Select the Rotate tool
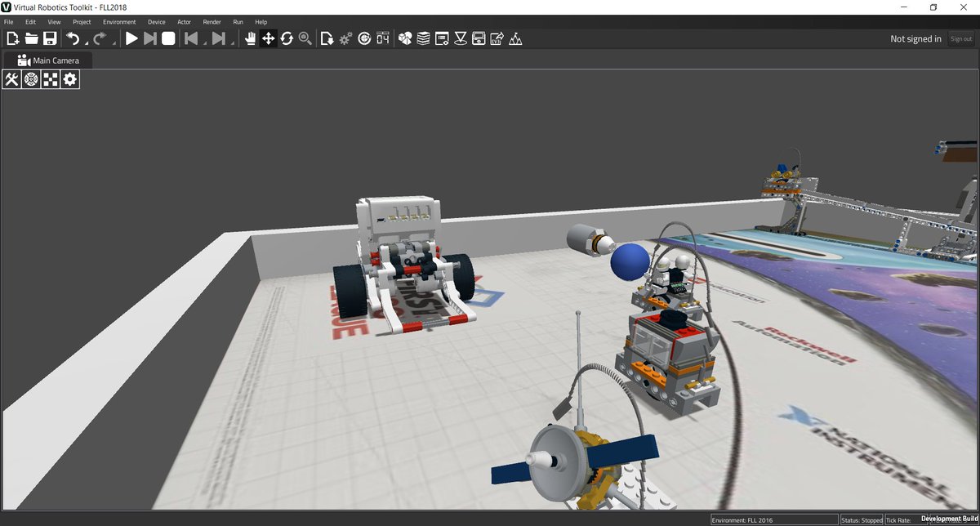 tap(287, 38)
